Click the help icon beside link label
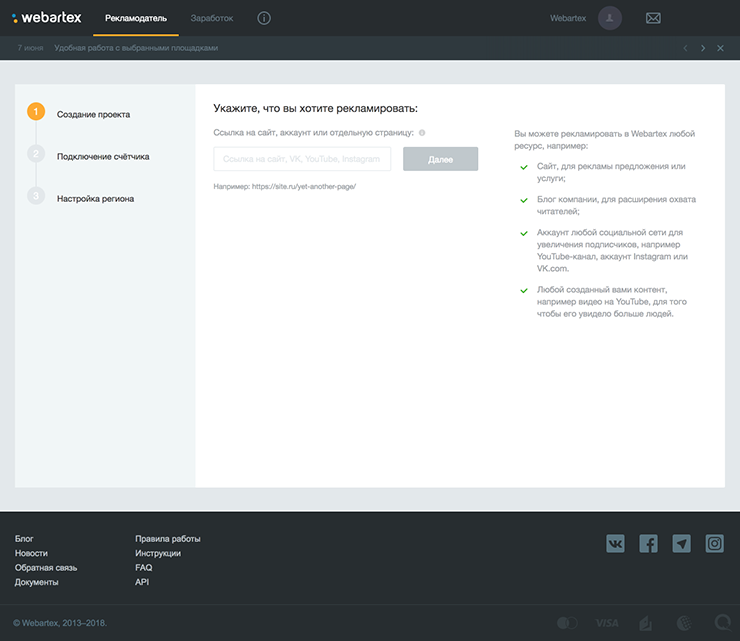 [422, 133]
